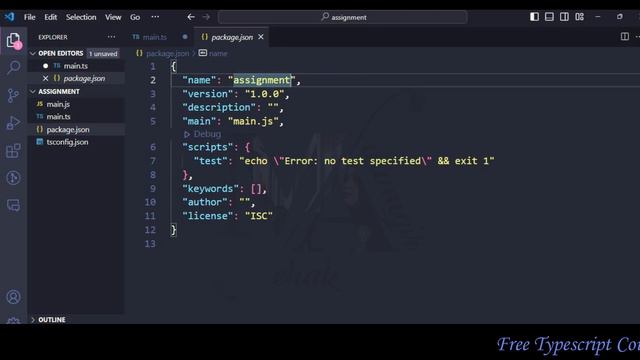The height and width of the screenshot is (360, 640).
Task: Open the Go menu
Action: (x=135, y=17)
